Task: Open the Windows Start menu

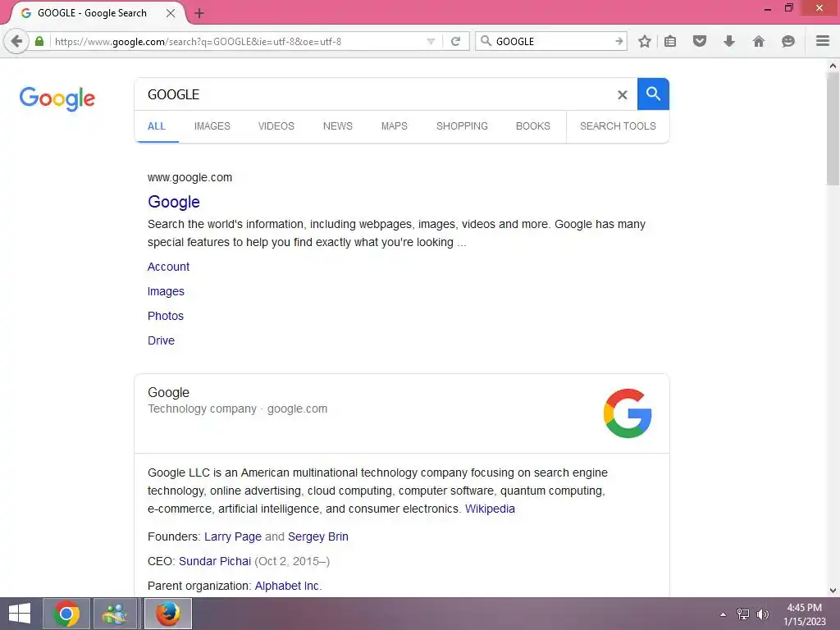Action: pos(20,614)
